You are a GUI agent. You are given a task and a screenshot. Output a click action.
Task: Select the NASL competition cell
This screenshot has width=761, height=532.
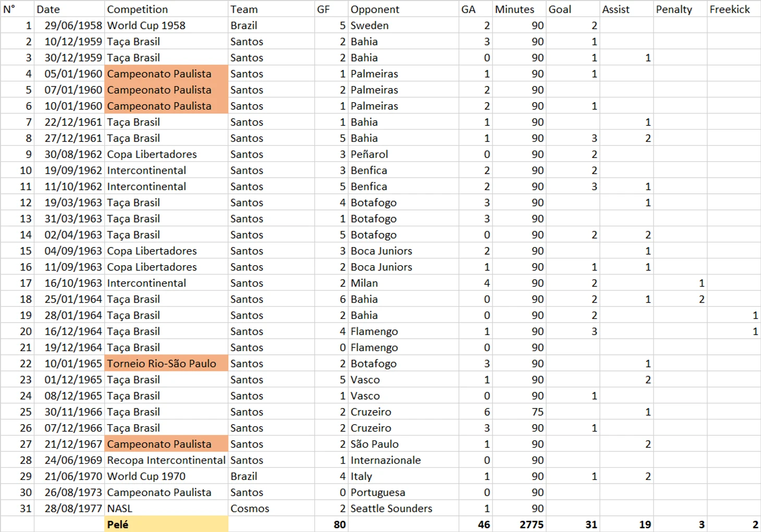pos(166,508)
